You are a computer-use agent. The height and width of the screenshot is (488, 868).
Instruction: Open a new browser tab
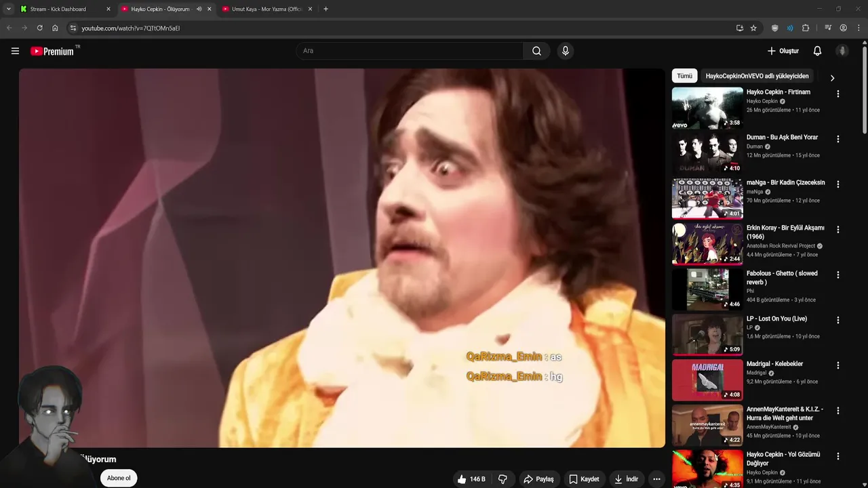pyautogui.click(x=326, y=9)
